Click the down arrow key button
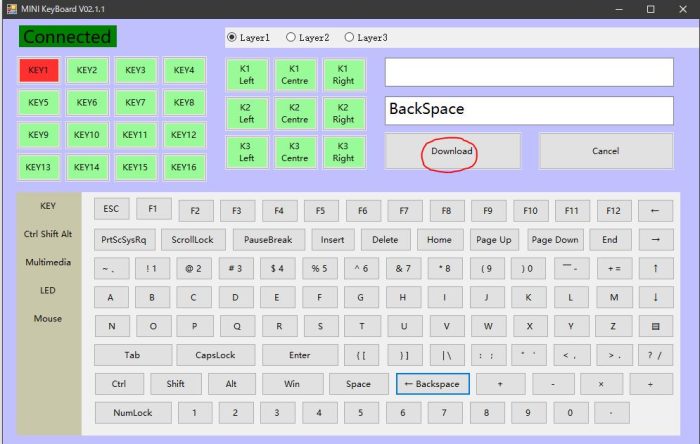 [655, 297]
